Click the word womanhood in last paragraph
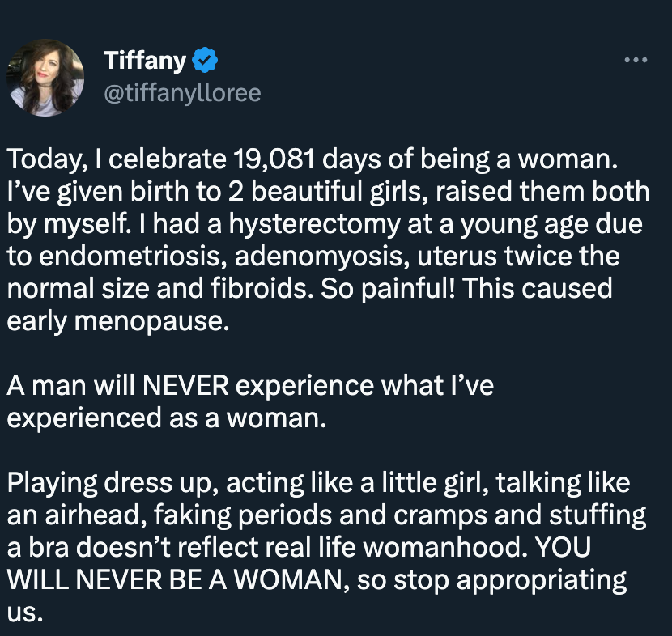This screenshot has width=672, height=636. (x=445, y=547)
